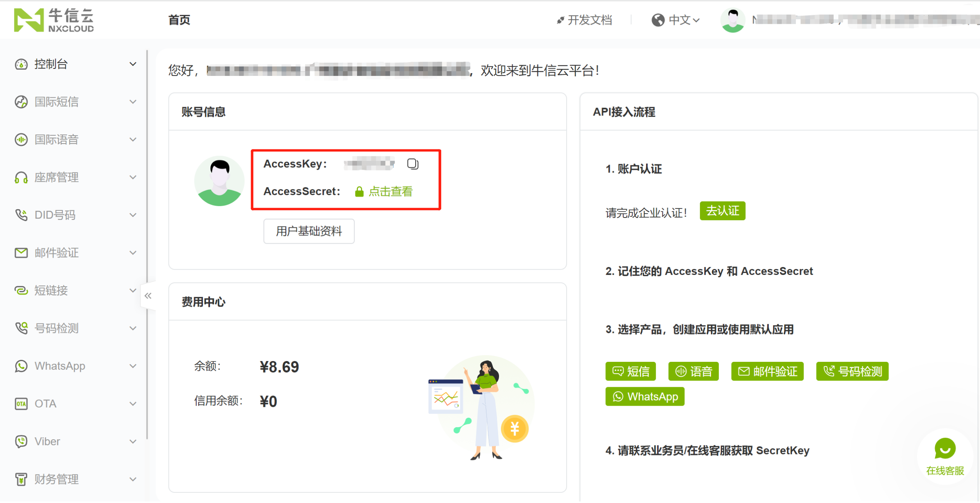Click the user avatar in the top bar
The image size is (980, 503).
click(x=732, y=20)
